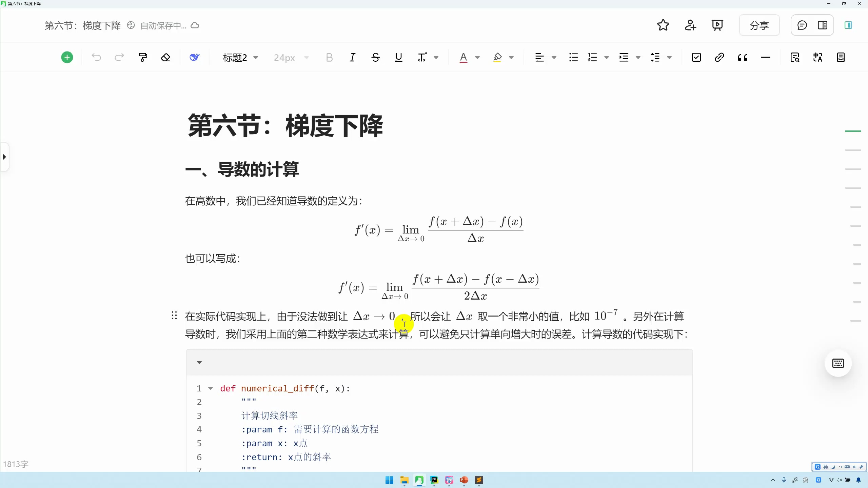Toggle italic formatting
Image resolution: width=868 pixels, height=488 pixels.
(x=352, y=57)
